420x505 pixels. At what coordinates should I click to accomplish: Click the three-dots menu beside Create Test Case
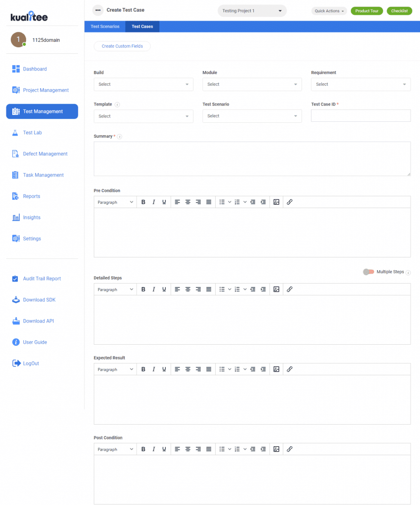point(98,10)
